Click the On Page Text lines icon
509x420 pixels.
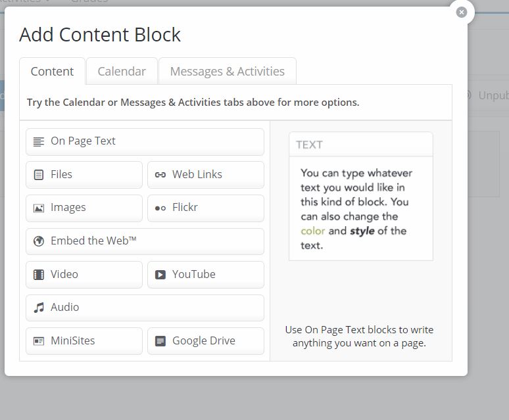pos(39,141)
